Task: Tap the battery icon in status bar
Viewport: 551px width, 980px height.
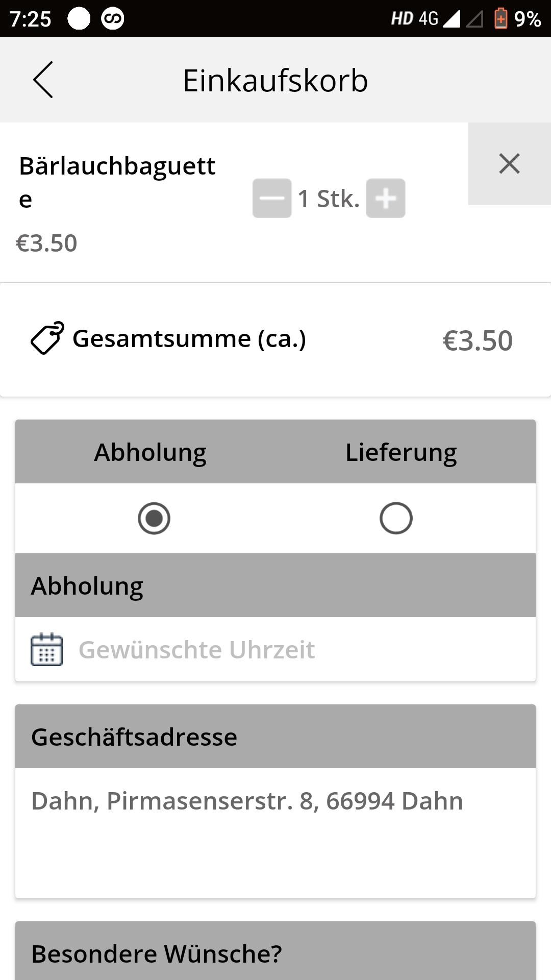Action: coord(501,18)
